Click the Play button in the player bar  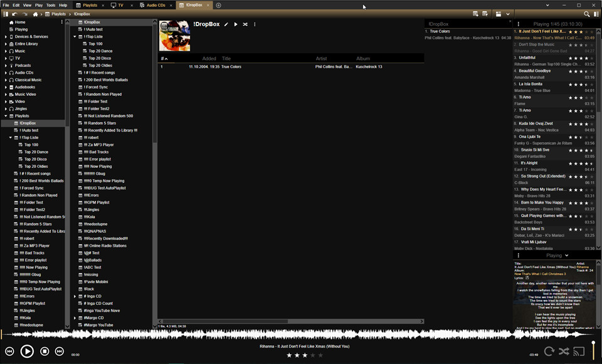(x=27, y=351)
